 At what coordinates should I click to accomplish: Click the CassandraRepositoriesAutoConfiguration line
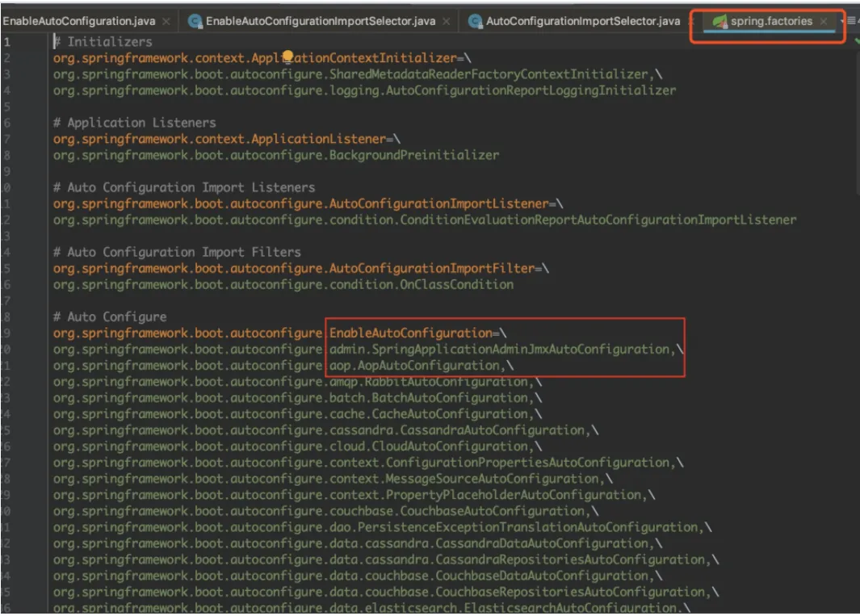(x=385, y=559)
